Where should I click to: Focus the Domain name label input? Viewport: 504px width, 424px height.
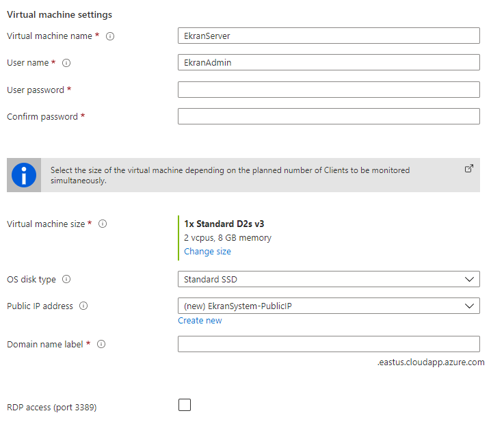coord(328,344)
